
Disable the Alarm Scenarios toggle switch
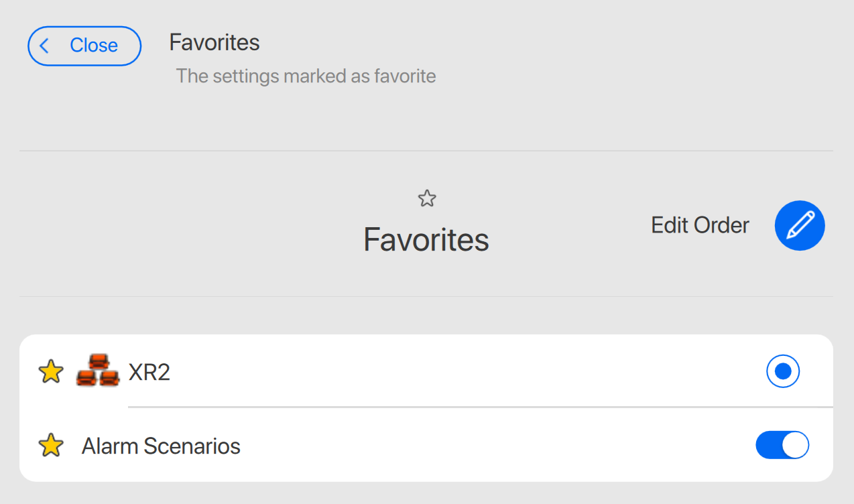782,445
